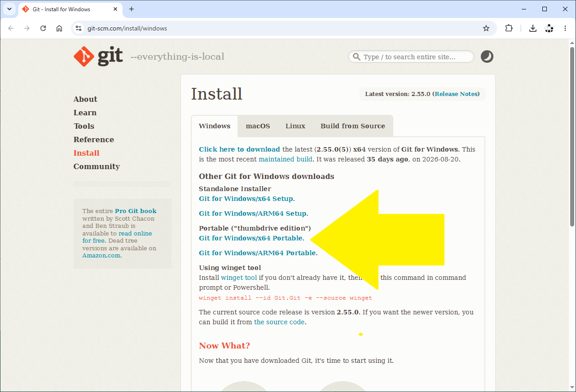Select the Git - Install for Windows tab

(x=70, y=9)
